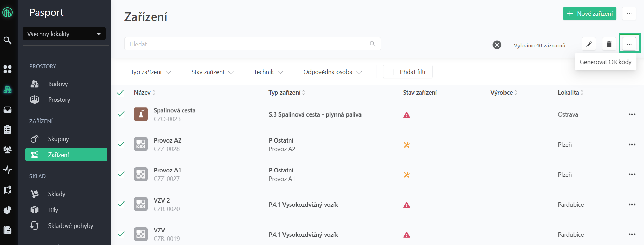
Task: Open the dashboard grid icon in left rail
Action: tap(8, 69)
